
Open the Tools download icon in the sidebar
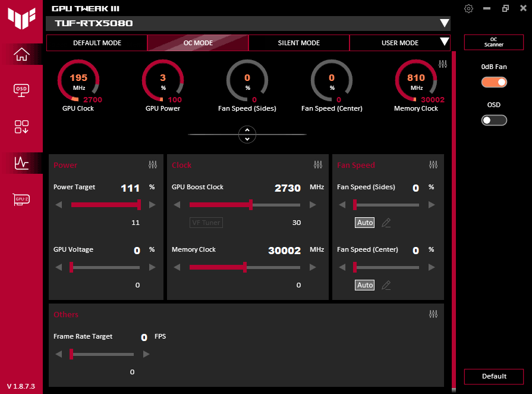21,127
